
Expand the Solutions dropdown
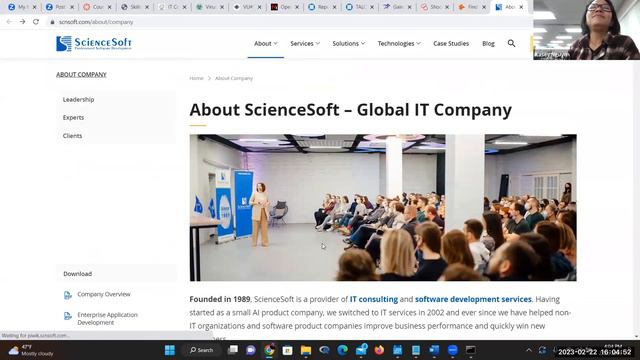tap(349, 43)
